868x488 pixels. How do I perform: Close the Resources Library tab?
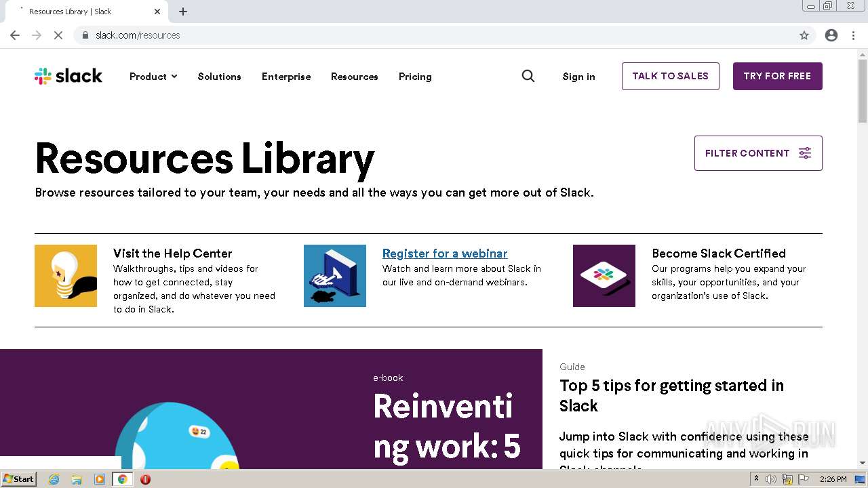click(x=157, y=12)
